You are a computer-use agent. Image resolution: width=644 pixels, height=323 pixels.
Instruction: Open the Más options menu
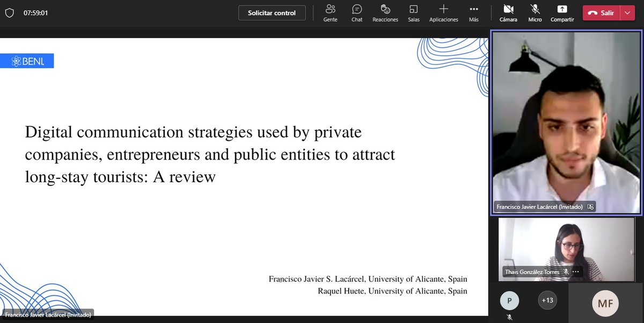tap(473, 13)
